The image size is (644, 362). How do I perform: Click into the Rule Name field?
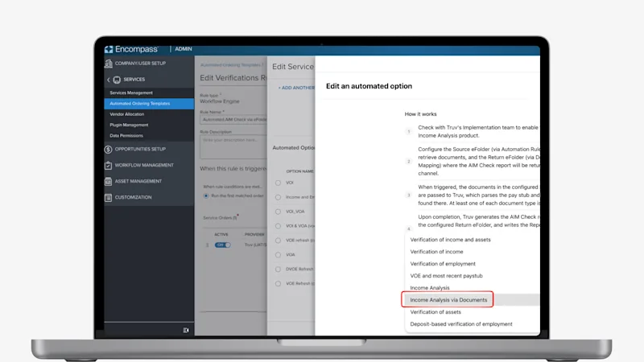(x=233, y=119)
